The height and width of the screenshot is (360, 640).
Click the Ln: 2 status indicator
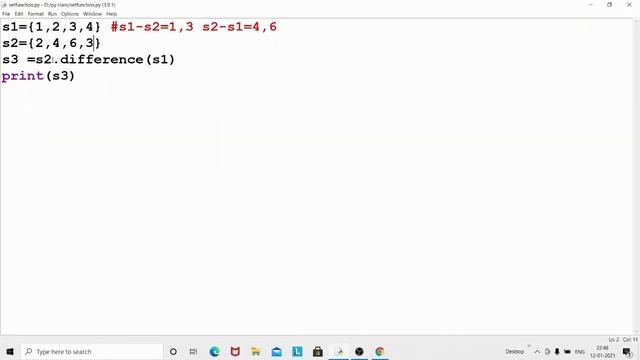pyautogui.click(x=613, y=340)
